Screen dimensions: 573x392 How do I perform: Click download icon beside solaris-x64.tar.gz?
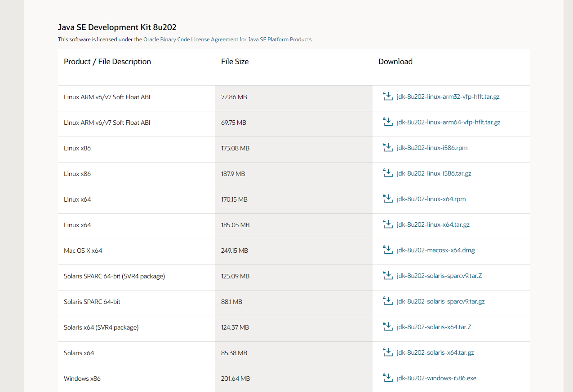click(387, 352)
